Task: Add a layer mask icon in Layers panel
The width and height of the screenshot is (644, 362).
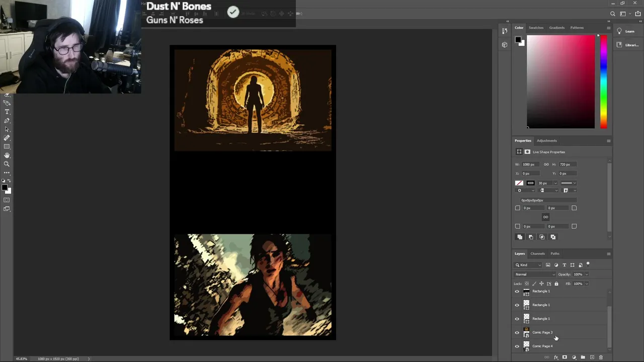Action: [565, 357]
